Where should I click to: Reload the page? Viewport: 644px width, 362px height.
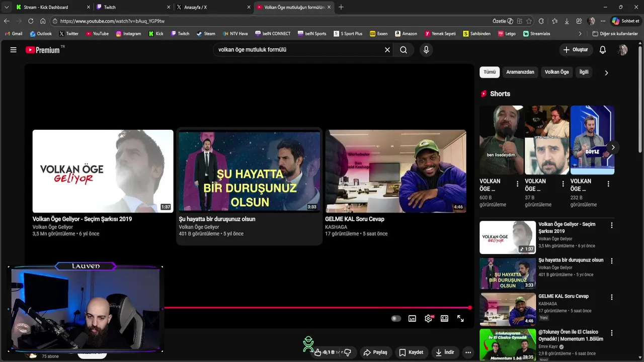pyautogui.click(x=31, y=21)
